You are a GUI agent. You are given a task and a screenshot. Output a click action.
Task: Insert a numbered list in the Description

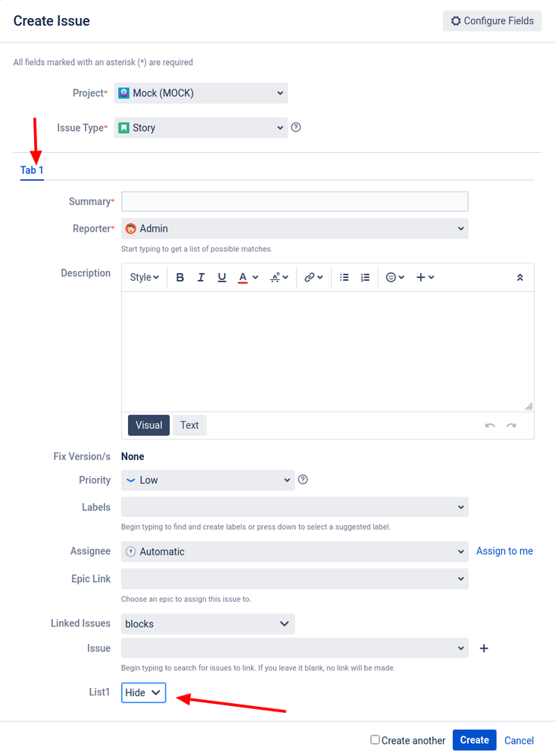(365, 277)
